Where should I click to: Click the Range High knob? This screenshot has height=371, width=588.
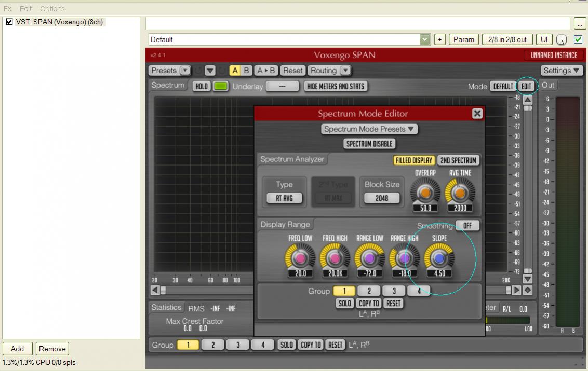point(404,258)
